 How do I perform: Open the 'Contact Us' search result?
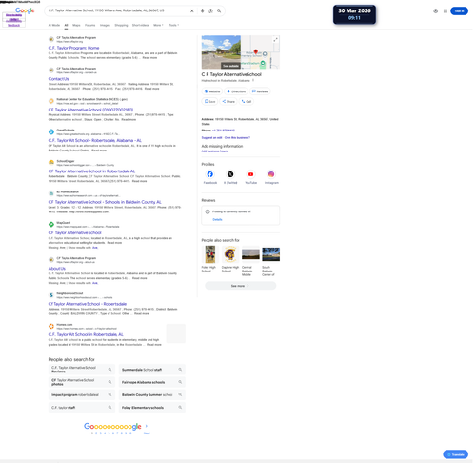coord(58,79)
